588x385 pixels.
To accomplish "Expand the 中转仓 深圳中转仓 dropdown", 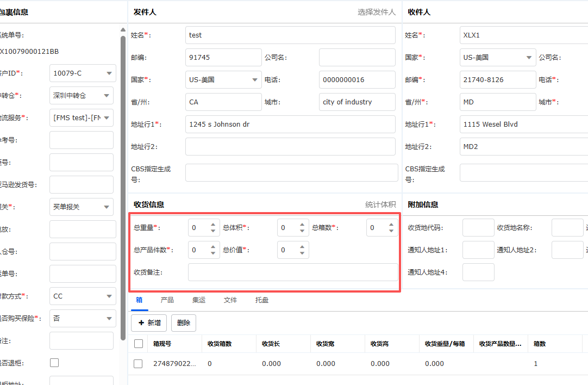I will [x=109, y=95].
